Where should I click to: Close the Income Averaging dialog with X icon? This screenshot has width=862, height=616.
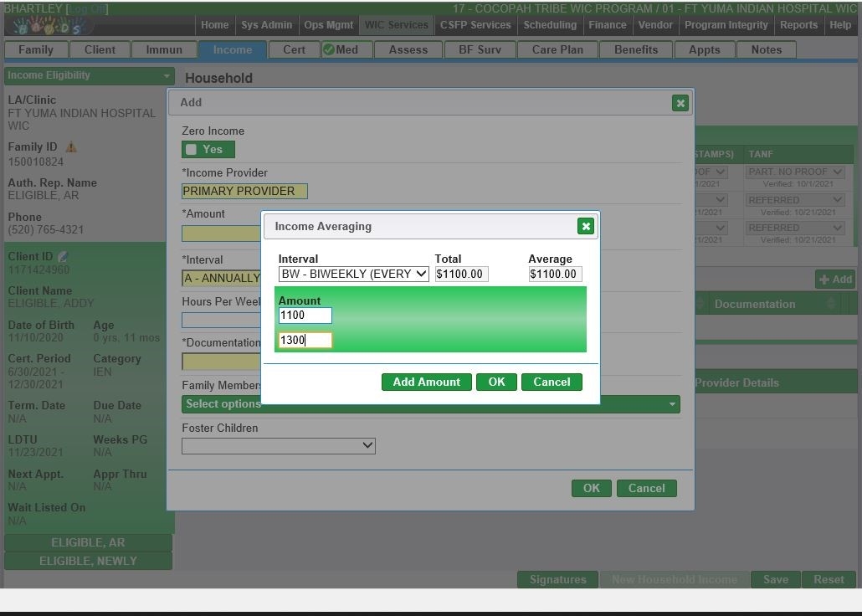pyautogui.click(x=586, y=226)
